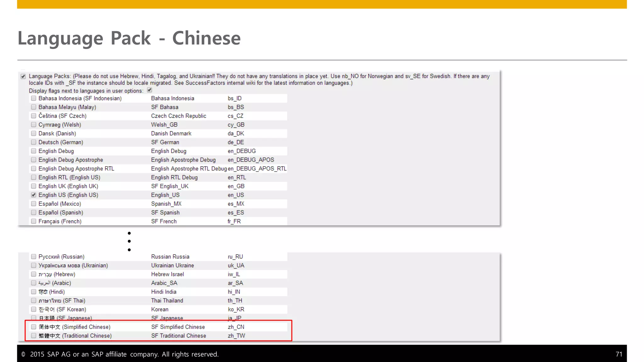Check the Hindi language checkbox
The height and width of the screenshot is (362, 644).
34,292
